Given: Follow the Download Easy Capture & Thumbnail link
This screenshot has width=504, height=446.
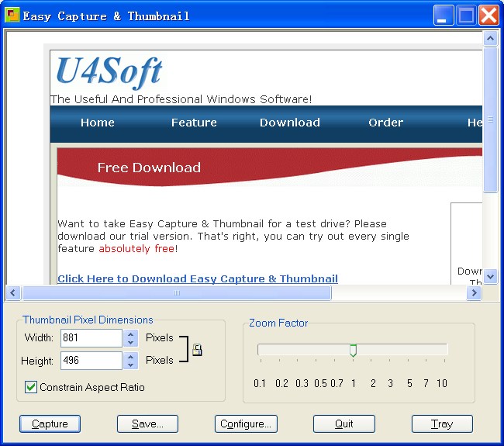Looking at the screenshot, I should [x=198, y=279].
